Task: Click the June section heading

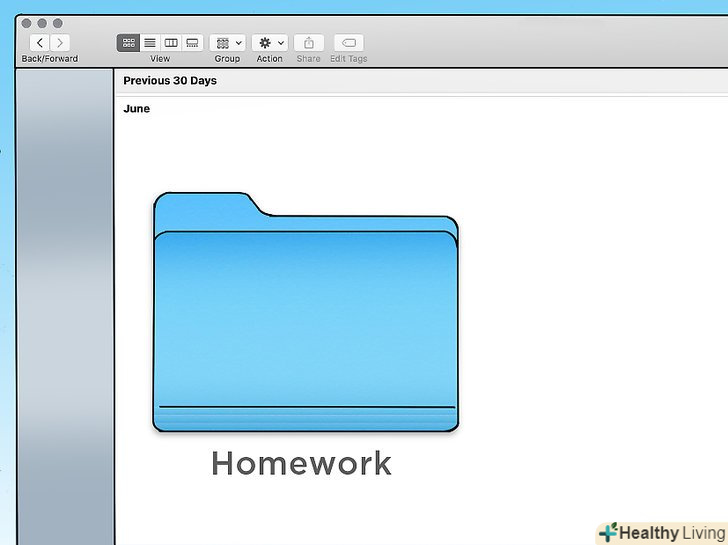Action: coord(136,109)
